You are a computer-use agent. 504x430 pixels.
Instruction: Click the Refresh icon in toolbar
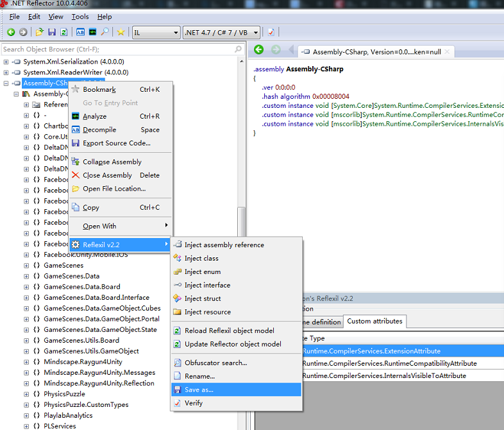pyautogui.click(x=64, y=32)
